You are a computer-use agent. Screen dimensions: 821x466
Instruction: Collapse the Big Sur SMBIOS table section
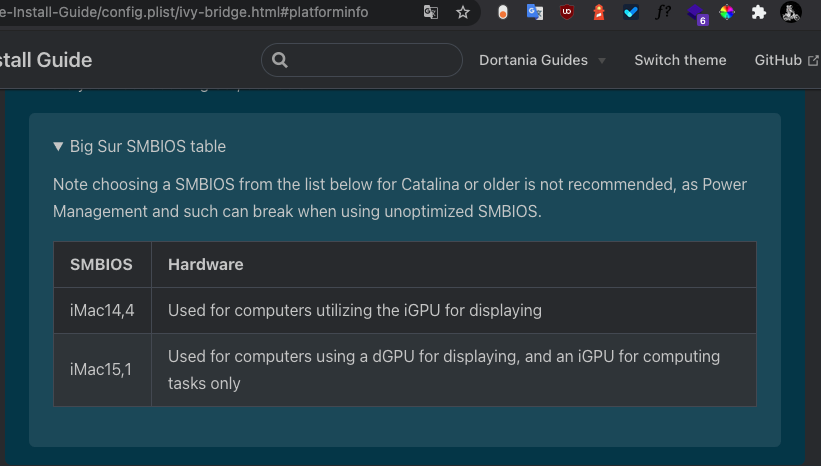[x=139, y=146]
